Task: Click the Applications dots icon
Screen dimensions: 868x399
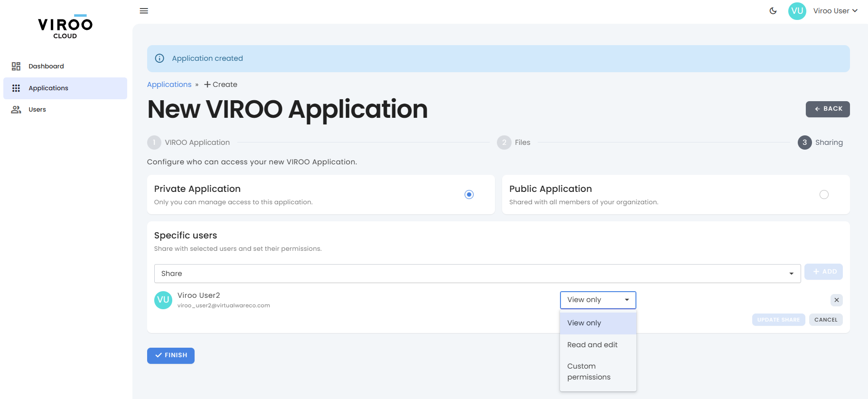Action: tap(16, 88)
